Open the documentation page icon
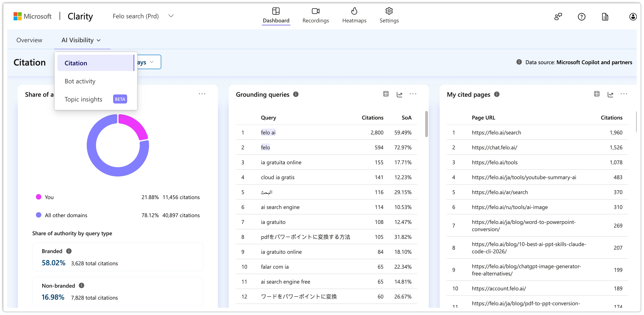Screen dimensions: 644x315 (x=605, y=17)
